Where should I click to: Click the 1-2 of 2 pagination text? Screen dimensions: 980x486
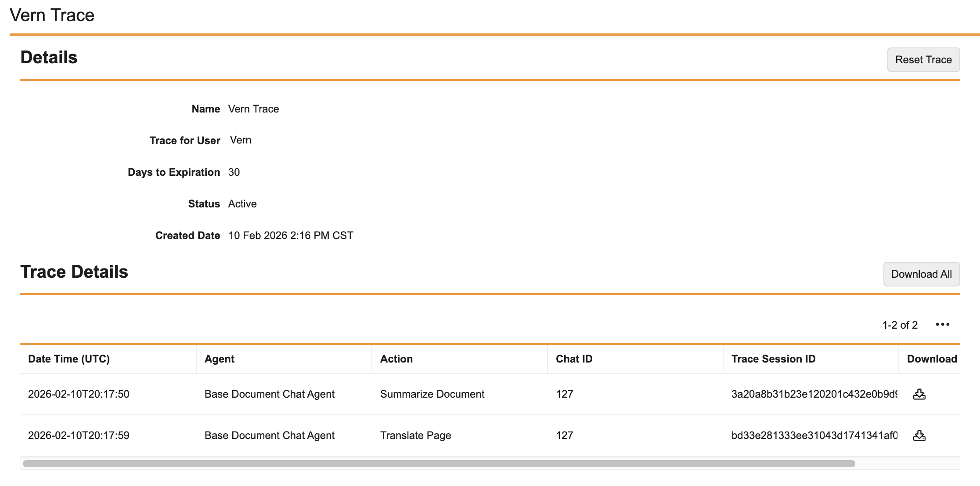(x=900, y=325)
